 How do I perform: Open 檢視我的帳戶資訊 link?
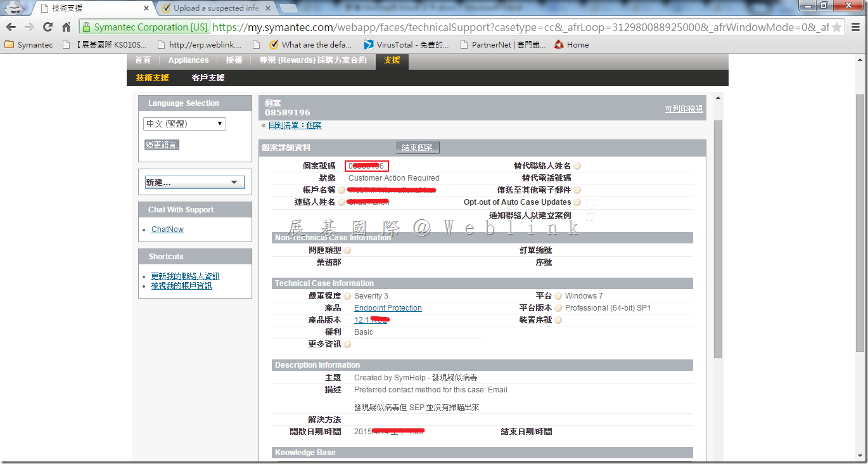(181, 286)
